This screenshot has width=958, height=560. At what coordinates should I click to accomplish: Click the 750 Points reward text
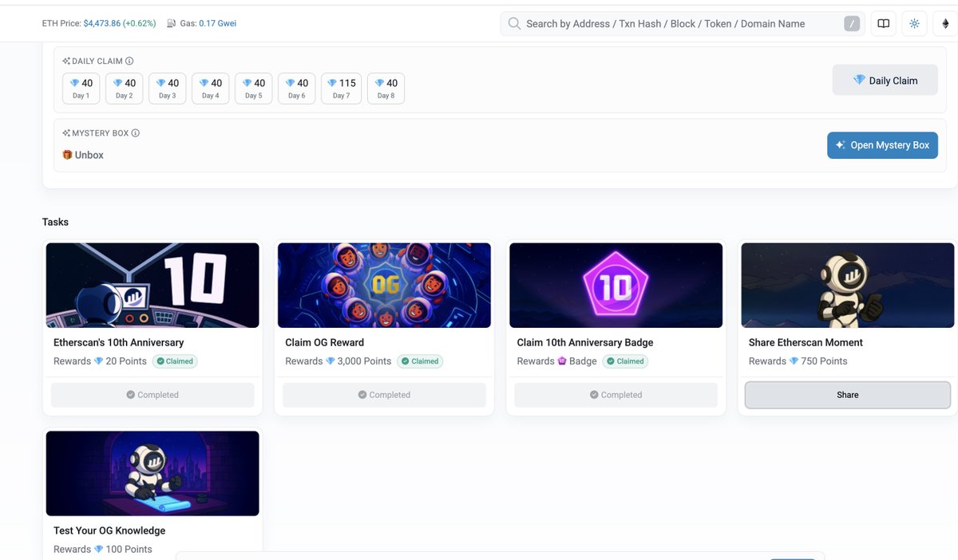click(x=825, y=361)
